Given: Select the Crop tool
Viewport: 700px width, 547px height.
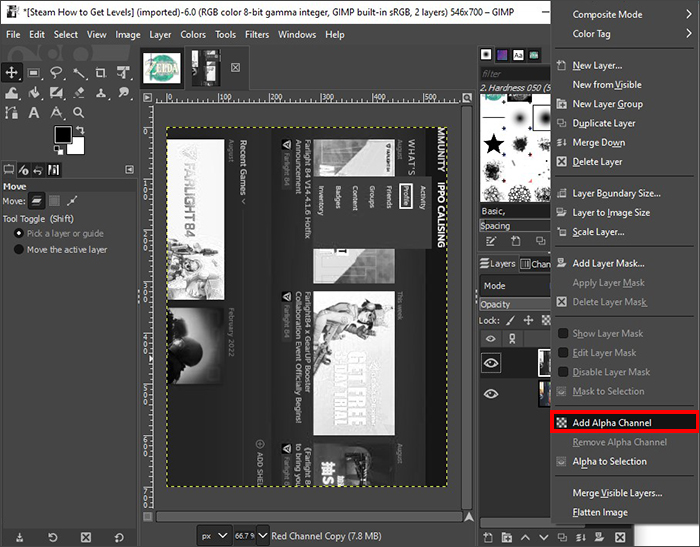Looking at the screenshot, I should 101,72.
